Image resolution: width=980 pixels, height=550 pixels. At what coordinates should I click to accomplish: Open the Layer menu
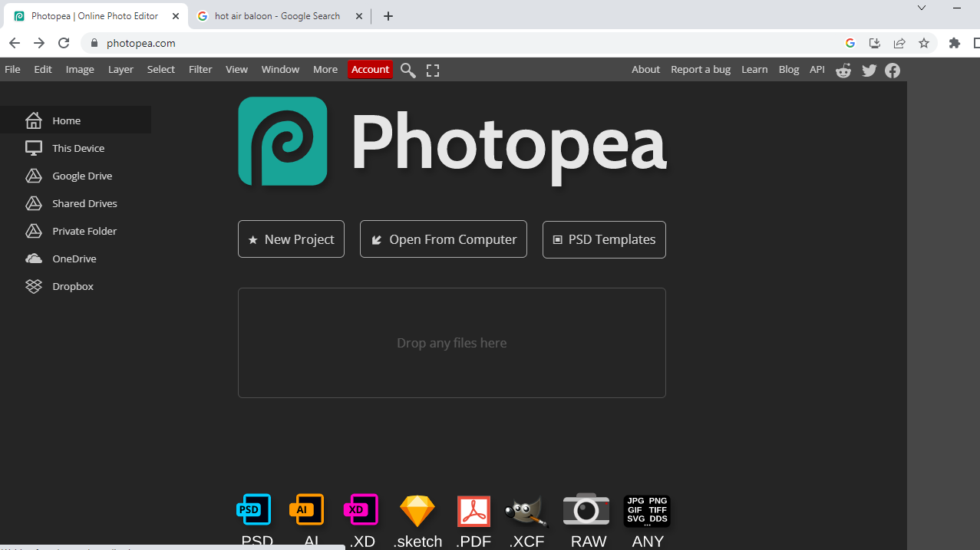[x=120, y=69]
